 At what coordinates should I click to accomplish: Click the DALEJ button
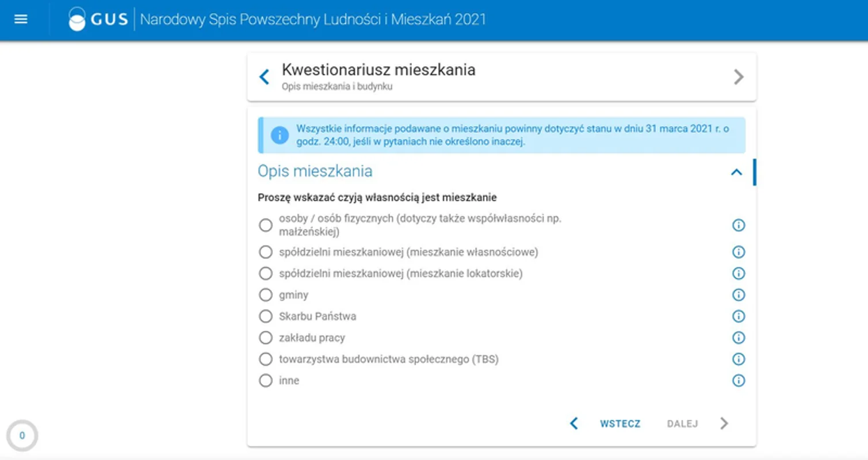tap(683, 424)
